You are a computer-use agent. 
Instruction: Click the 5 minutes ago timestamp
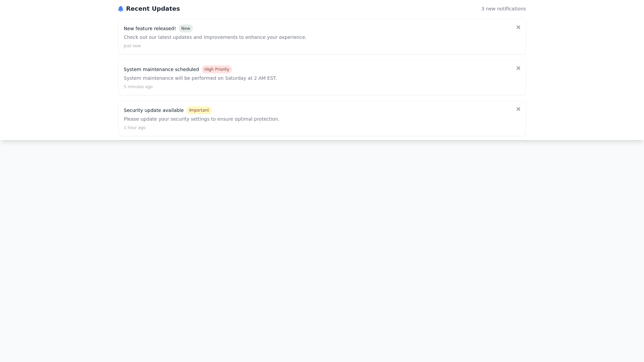(138, 87)
